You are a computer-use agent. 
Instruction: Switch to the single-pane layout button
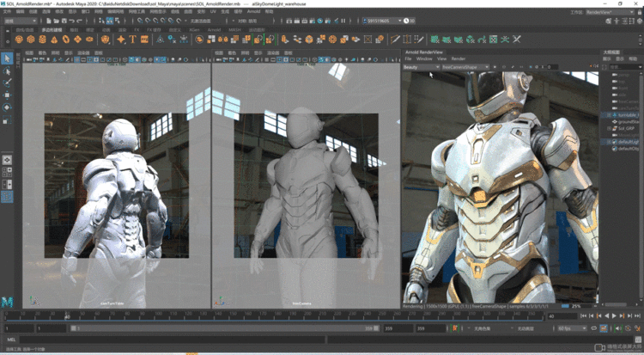pos(7,160)
